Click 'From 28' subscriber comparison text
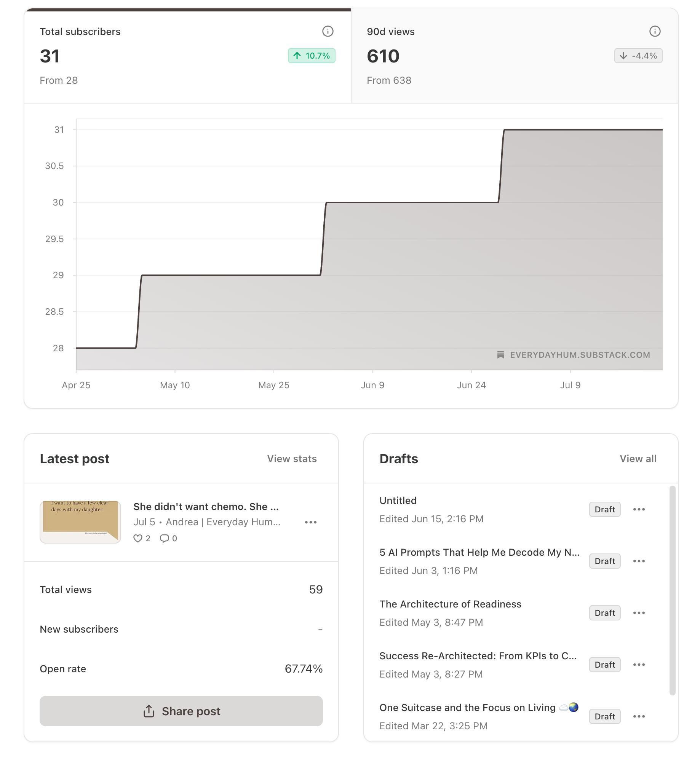Viewport: 700px width, 759px height. (x=59, y=80)
